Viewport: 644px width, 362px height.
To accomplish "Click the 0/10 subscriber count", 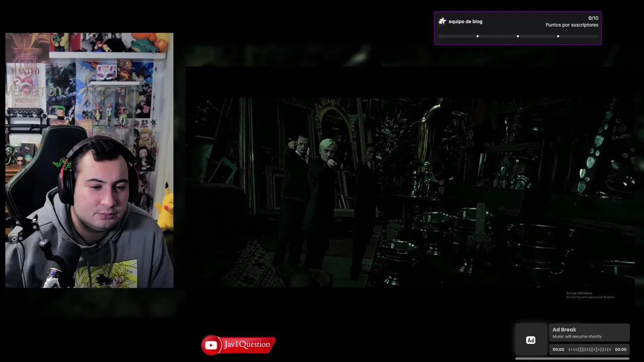I will pyautogui.click(x=593, y=18).
